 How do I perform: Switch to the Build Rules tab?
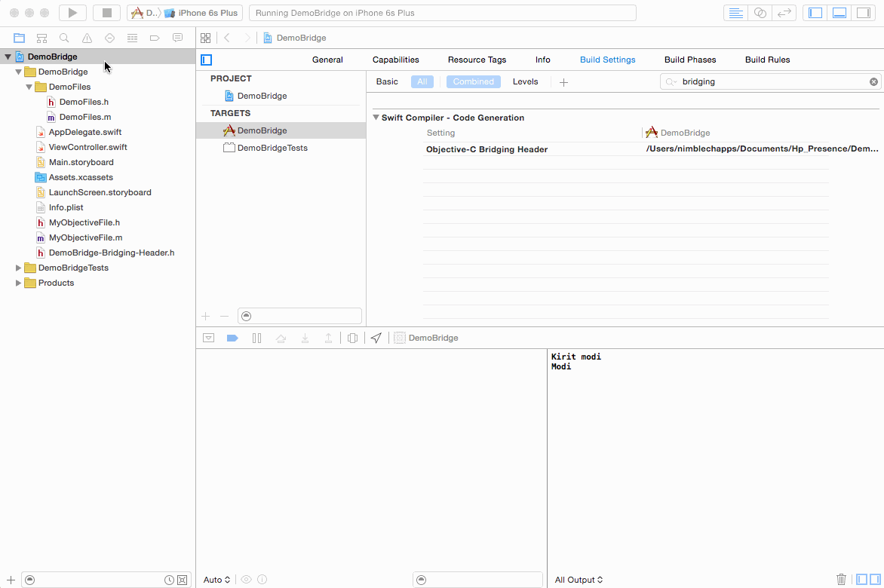(x=767, y=60)
